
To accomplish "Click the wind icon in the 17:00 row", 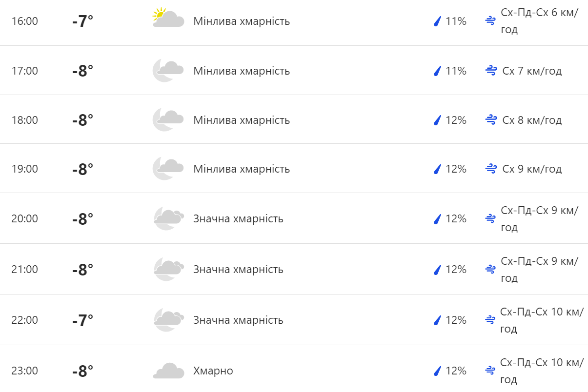I will tap(490, 71).
